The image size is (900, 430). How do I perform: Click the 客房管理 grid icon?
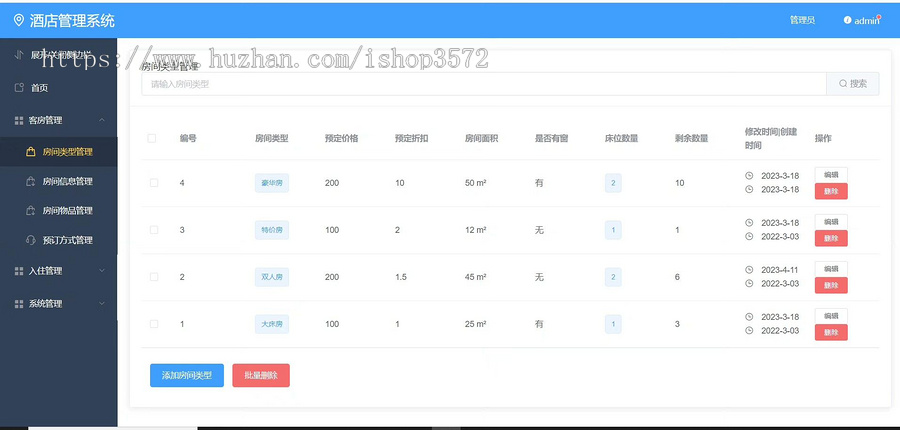tap(19, 121)
